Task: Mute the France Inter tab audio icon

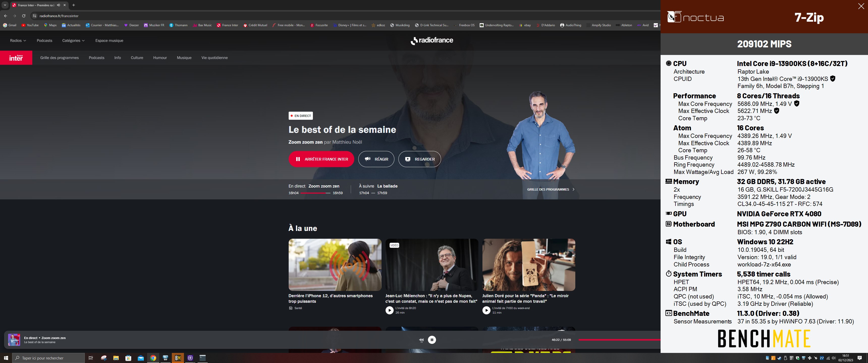Action: (x=59, y=5)
